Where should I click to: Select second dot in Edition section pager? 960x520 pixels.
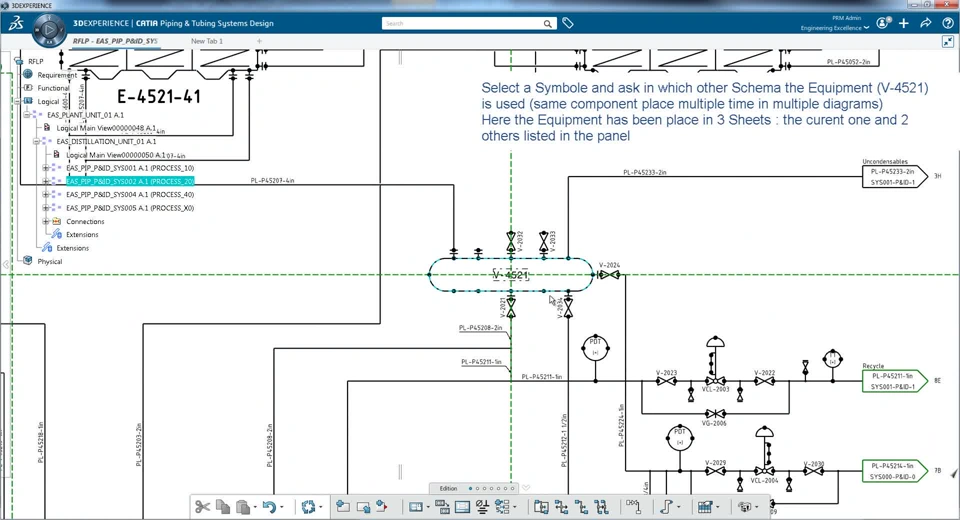tap(478, 489)
